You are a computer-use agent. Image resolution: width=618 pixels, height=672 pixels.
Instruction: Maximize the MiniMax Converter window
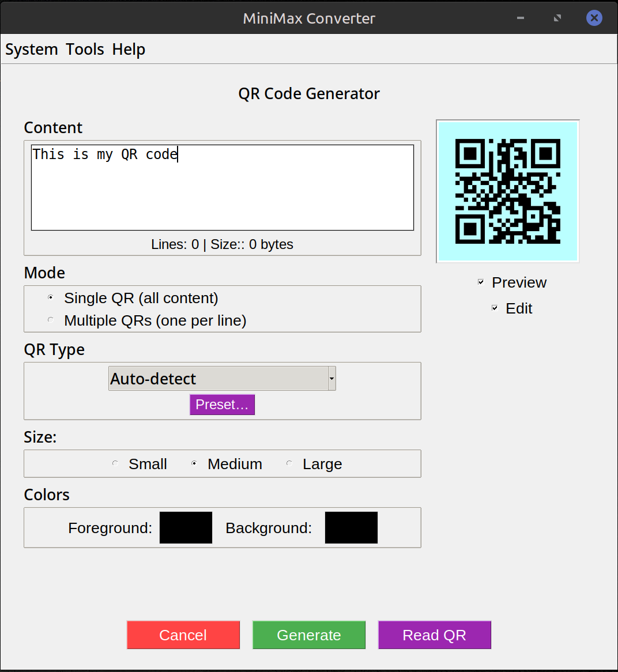click(x=557, y=18)
